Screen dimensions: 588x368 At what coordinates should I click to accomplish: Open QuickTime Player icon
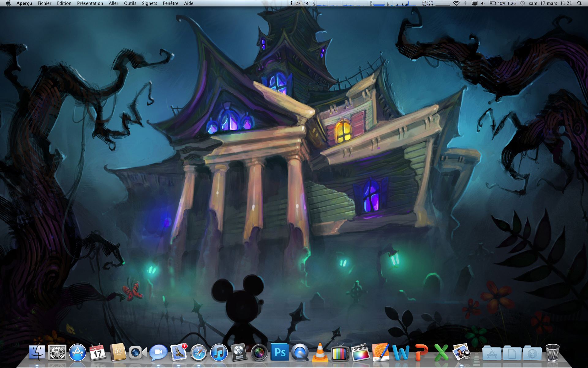click(300, 352)
